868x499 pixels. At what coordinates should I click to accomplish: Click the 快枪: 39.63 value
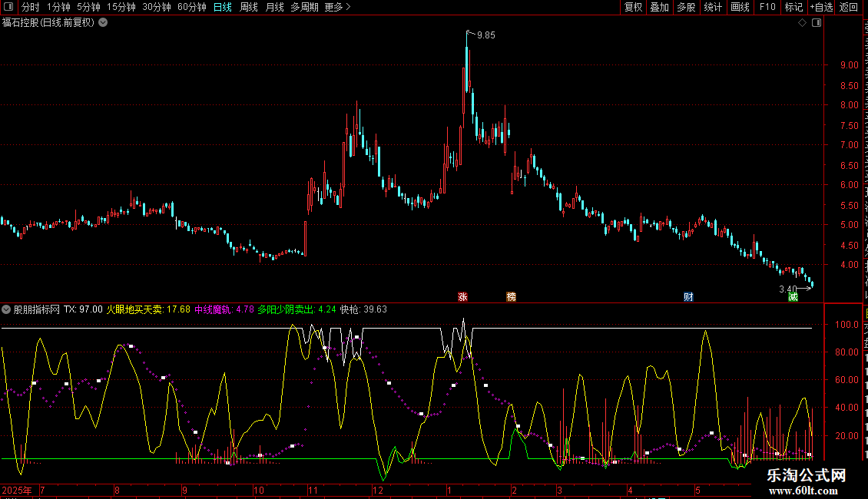363,310
